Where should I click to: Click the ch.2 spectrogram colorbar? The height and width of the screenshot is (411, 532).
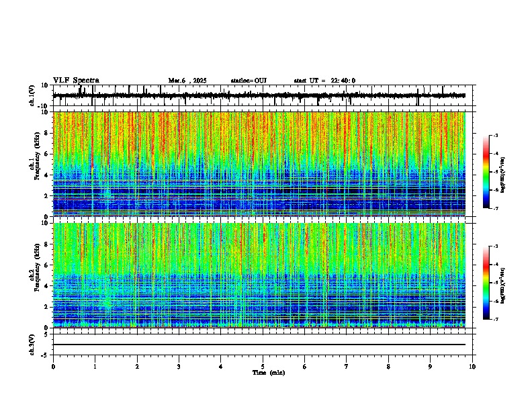pos(486,283)
